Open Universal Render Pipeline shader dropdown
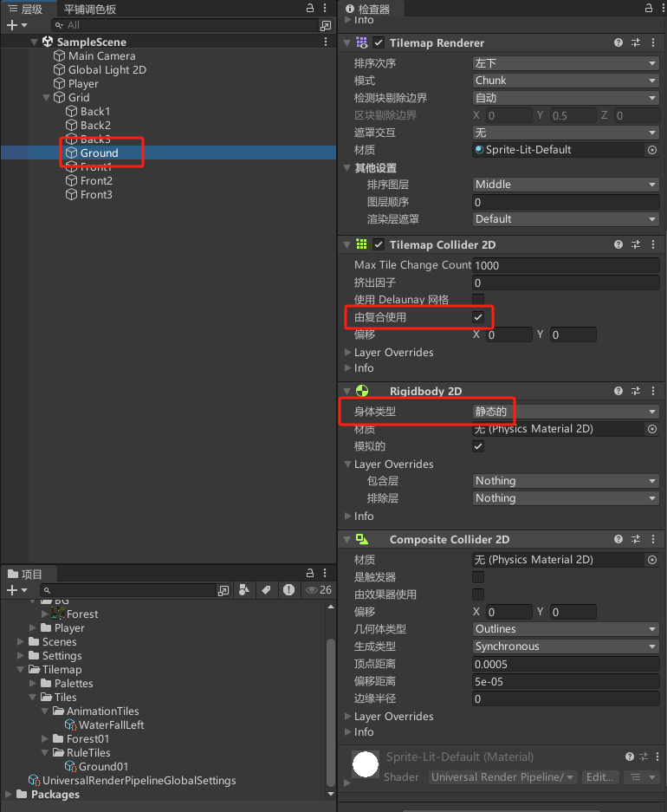Image resolution: width=667 pixels, height=812 pixels. (x=502, y=776)
